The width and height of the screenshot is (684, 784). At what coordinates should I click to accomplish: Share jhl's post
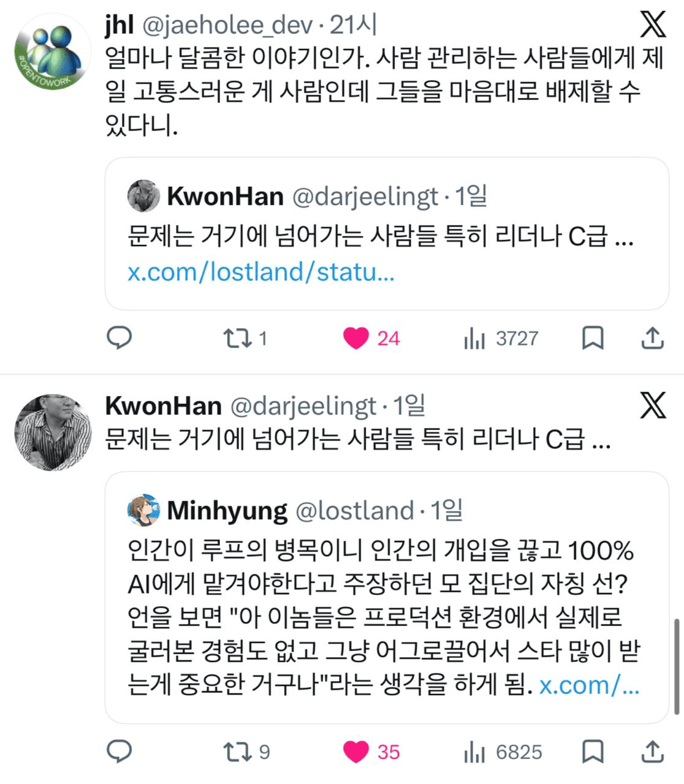[653, 338]
